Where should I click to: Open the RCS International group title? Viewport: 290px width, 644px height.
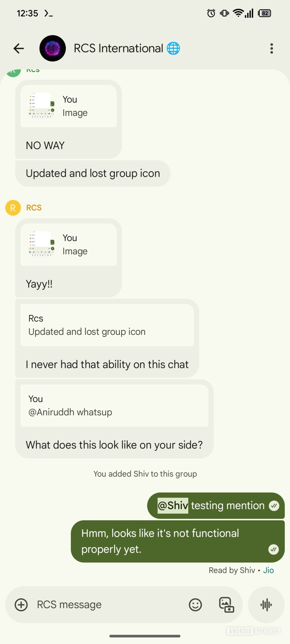(118, 48)
